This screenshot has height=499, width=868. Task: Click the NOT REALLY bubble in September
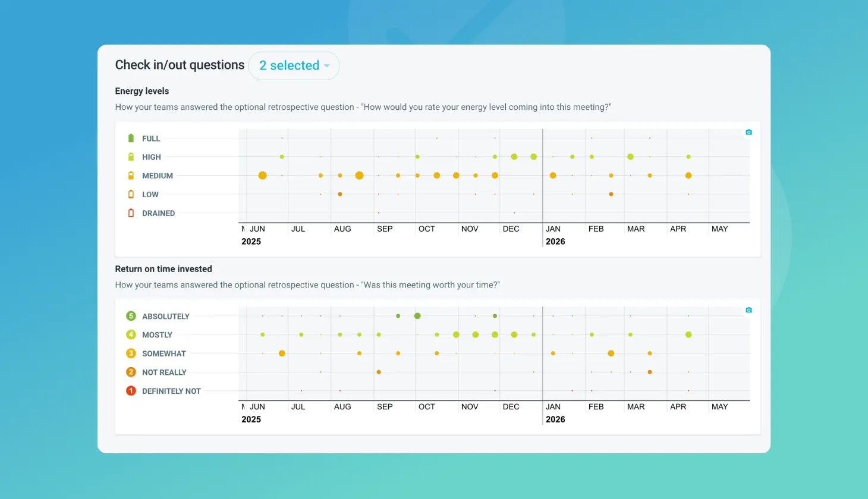[x=379, y=372]
